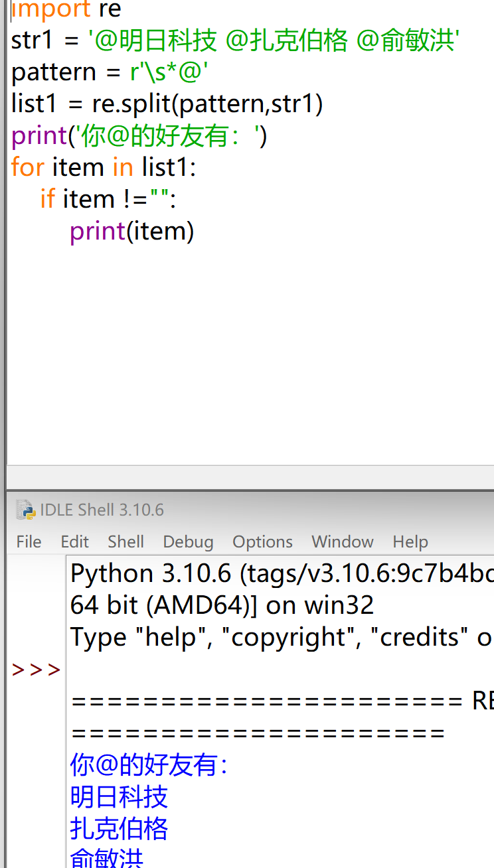Click the 扎克伯格 output line in shell
This screenshot has height=868, width=494.
120,829
